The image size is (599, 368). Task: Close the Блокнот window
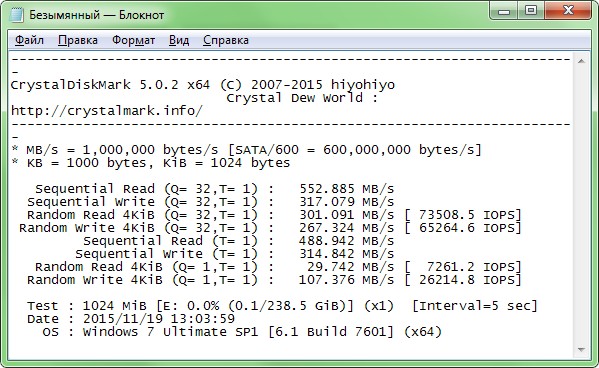(568, 11)
